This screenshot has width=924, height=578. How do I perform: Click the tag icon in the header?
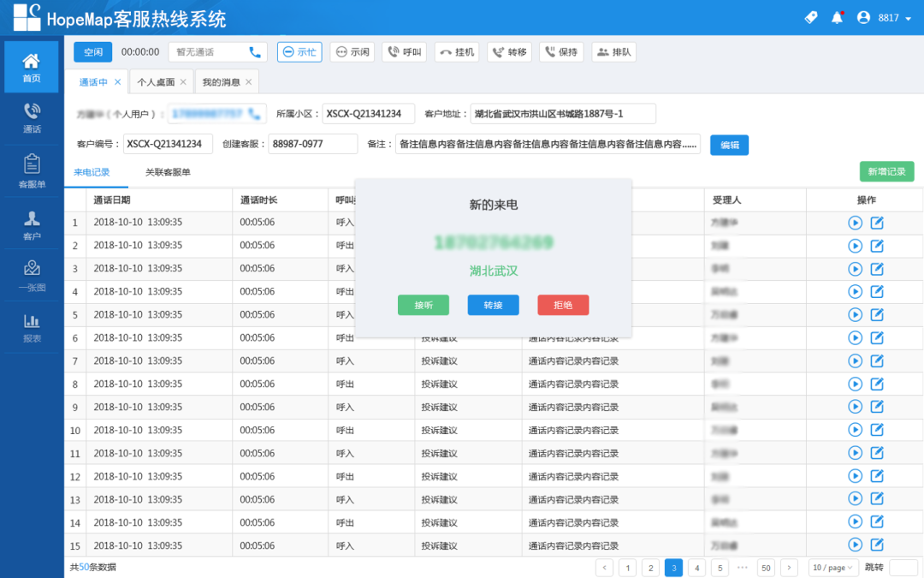tap(811, 18)
